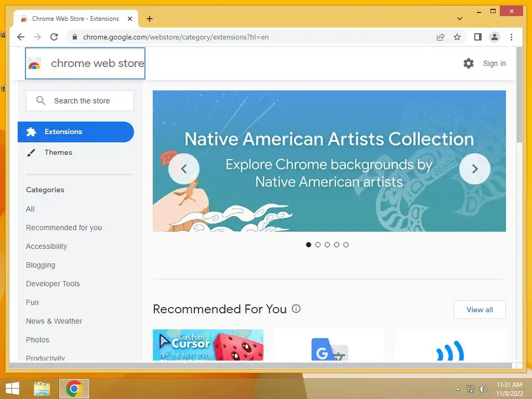Select the fifth carousel dot
The width and height of the screenshot is (532, 399).
point(345,245)
